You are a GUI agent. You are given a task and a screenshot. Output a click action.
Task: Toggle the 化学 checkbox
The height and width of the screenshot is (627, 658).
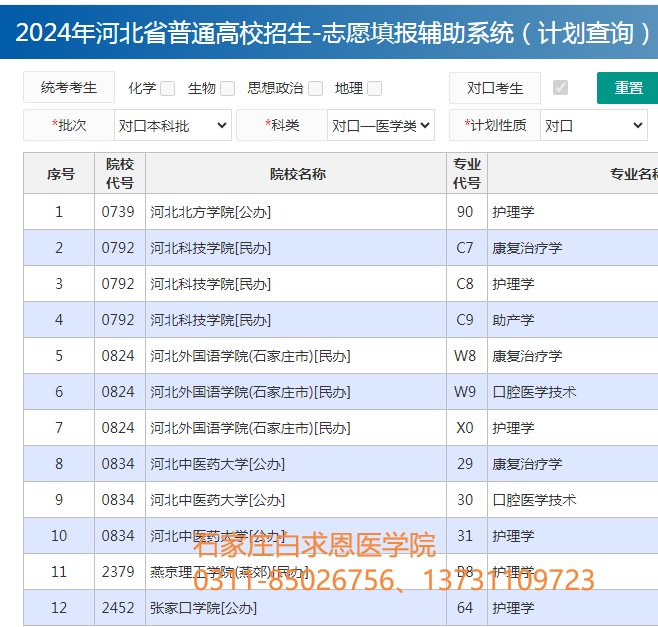coord(167,88)
